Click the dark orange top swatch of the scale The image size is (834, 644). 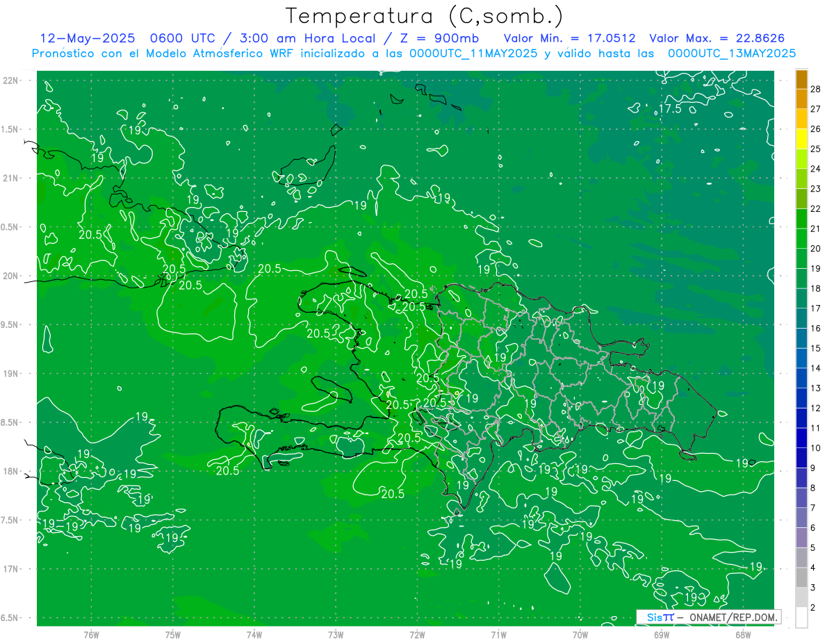coord(801,79)
